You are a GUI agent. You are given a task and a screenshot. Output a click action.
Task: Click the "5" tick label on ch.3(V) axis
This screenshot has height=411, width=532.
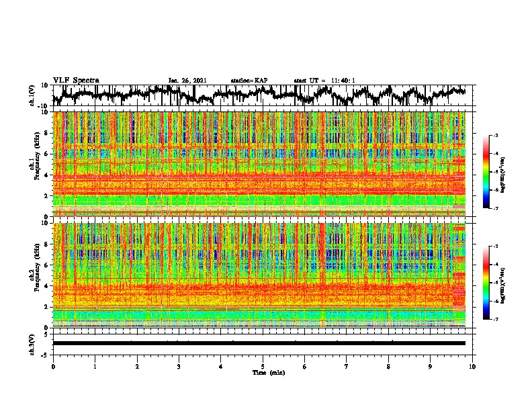[46, 335]
